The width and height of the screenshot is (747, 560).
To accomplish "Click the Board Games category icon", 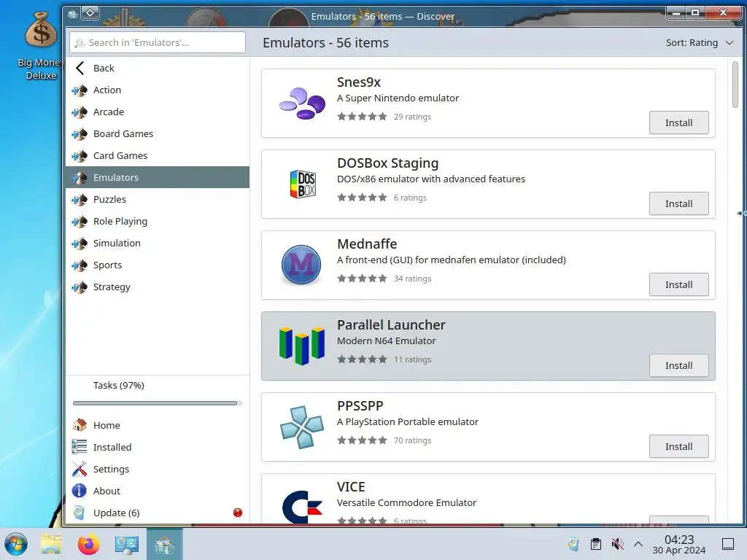I will (x=80, y=133).
